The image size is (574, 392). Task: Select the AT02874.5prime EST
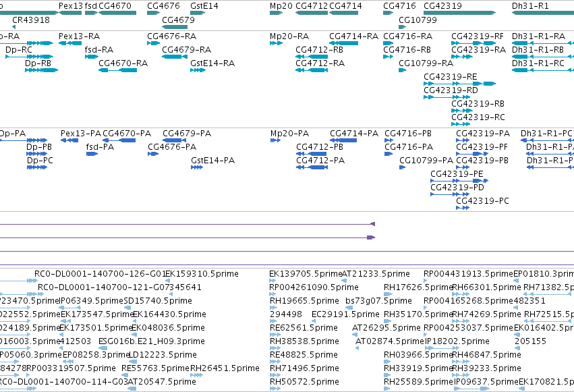(357, 348)
